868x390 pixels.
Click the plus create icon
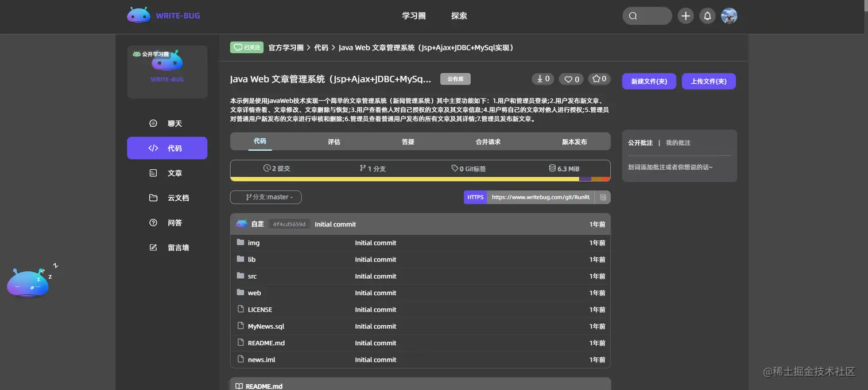tap(685, 16)
